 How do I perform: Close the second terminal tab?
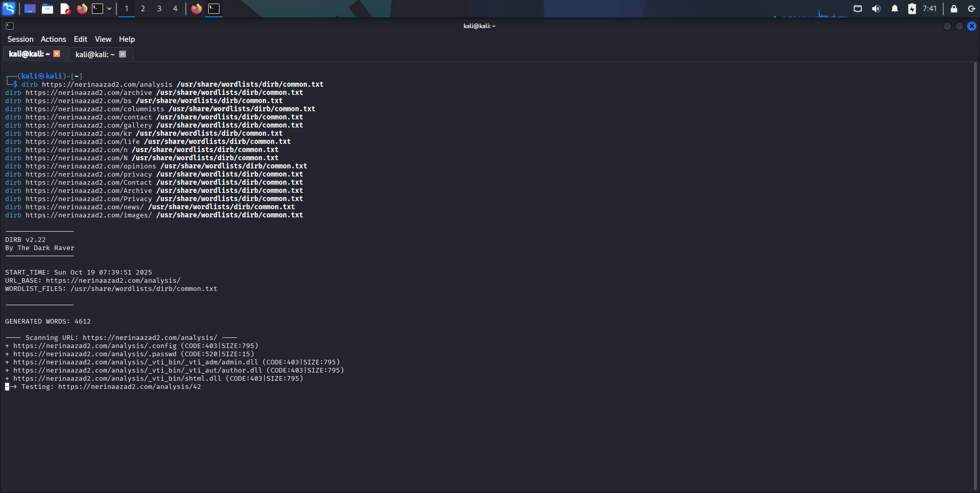coord(122,54)
